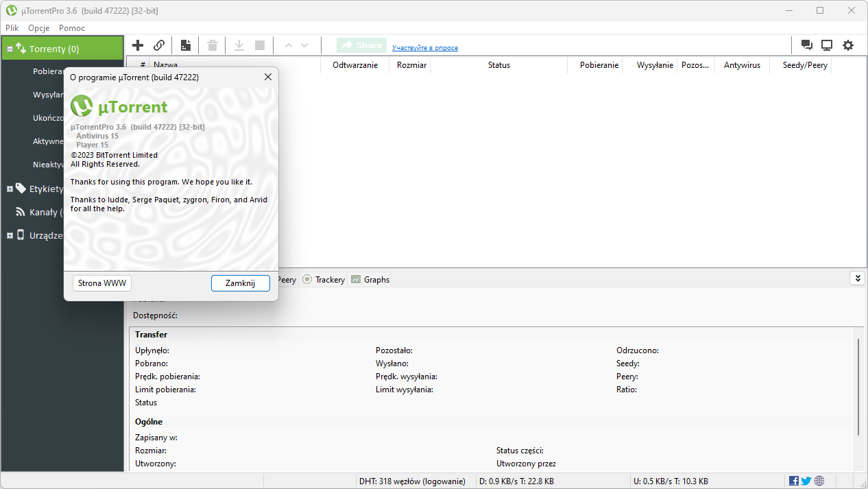Screen dimensions: 868x489
Task: Select the Ukończone sidebar category
Action: click(48, 118)
